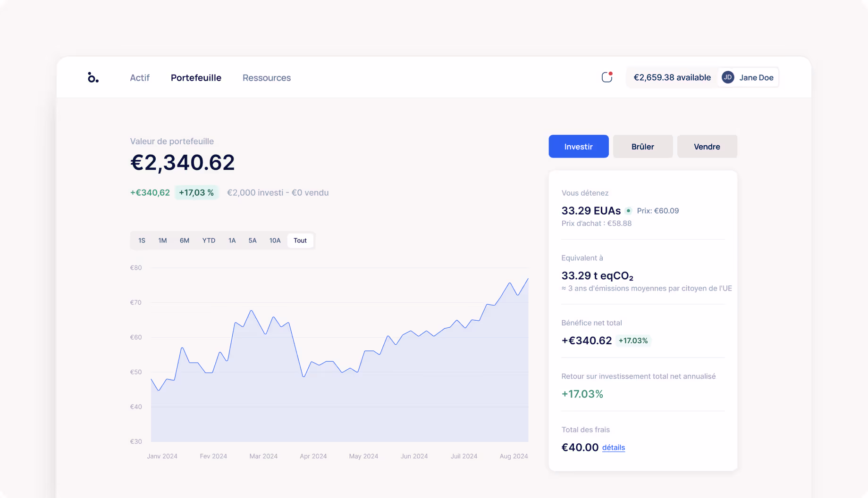Click the 33.29 t eqCO₂ value
Image resolution: width=868 pixels, height=498 pixels.
[598, 276]
